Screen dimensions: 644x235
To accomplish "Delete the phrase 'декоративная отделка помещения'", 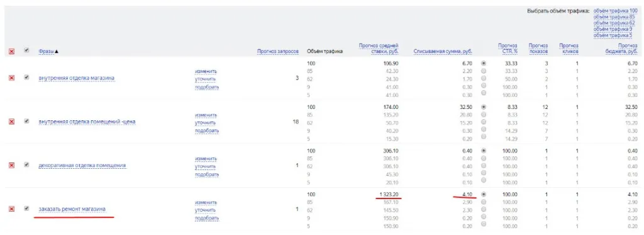I will click(x=11, y=165).
